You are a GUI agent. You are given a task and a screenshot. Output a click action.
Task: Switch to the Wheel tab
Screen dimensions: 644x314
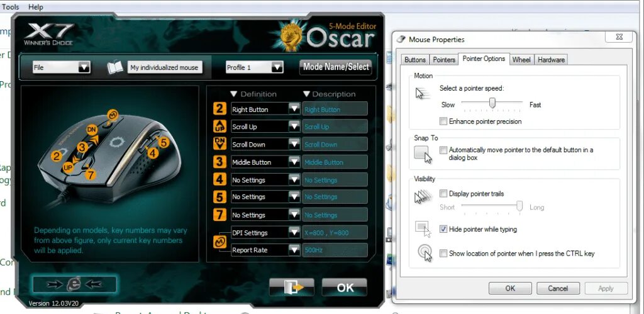point(521,60)
